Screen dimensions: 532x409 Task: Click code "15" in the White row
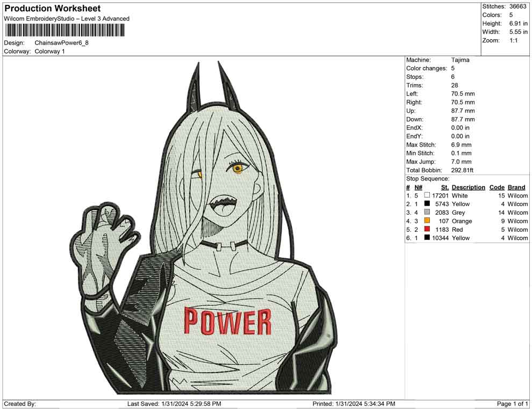[x=501, y=195]
